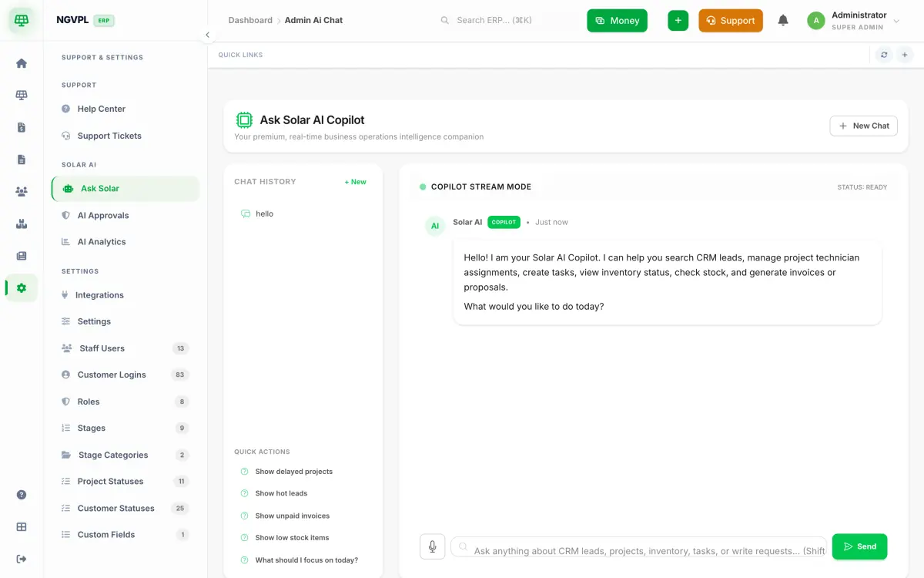Open the Home rail icon
The image size is (924, 578).
point(22,63)
